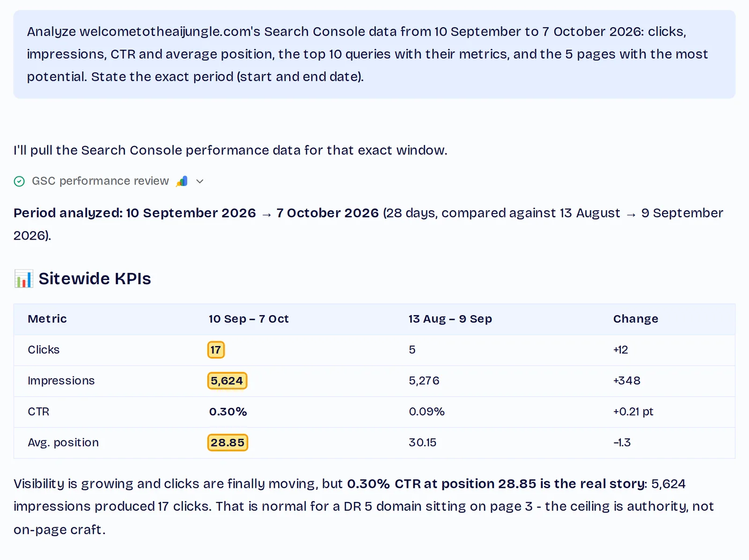This screenshot has width=749, height=560.
Task: Click the user prompt message bubble
Action: point(374,54)
